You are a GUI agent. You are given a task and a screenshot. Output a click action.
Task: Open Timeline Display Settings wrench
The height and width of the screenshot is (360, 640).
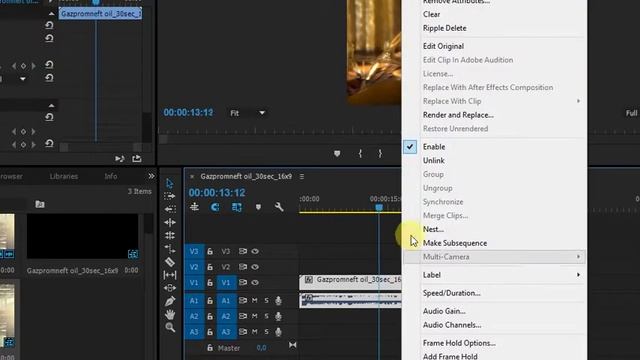279,207
